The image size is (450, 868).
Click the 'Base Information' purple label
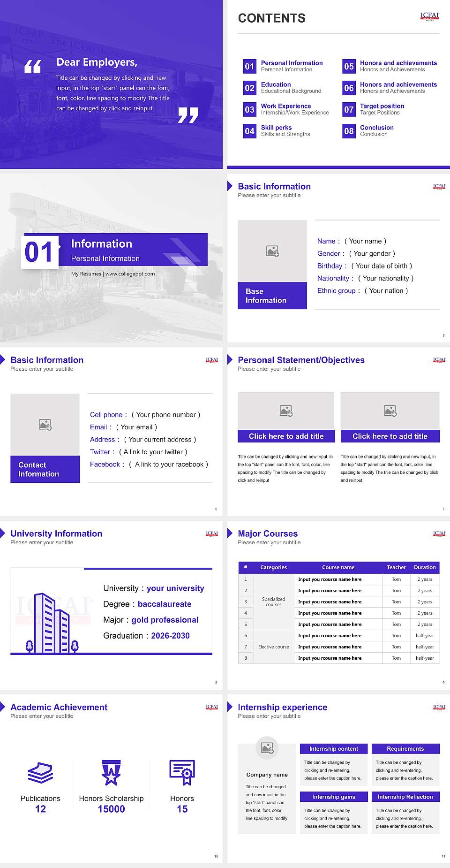(x=272, y=296)
